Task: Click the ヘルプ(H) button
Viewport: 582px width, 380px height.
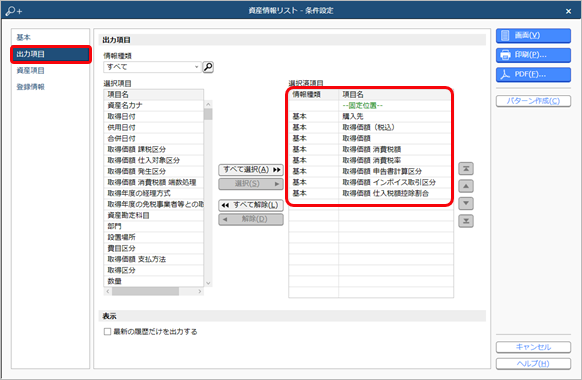Action: point(533,364)
